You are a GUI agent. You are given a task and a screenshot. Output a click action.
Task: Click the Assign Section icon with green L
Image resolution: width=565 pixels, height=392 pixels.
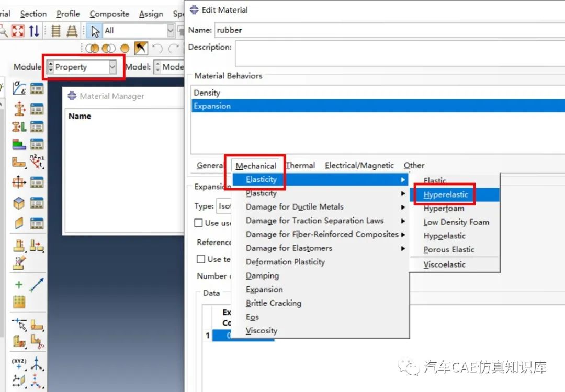pyautogui.click(x=19, y=126)
